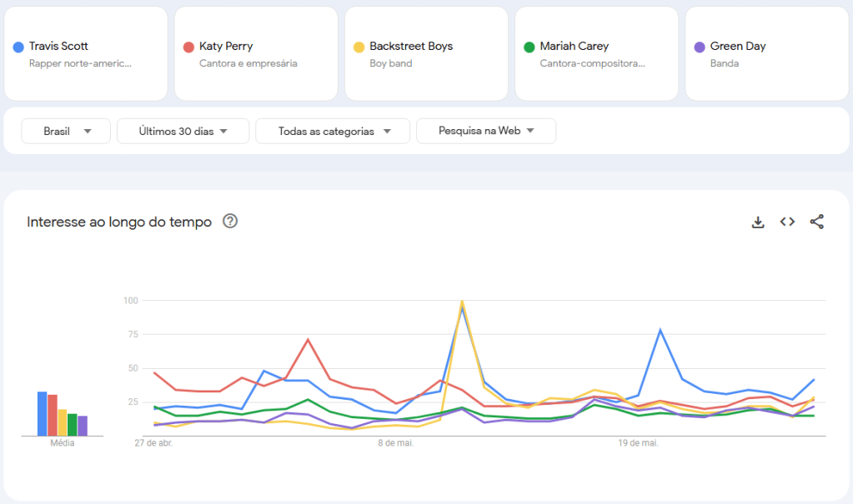The height and width of the screenshot is (504, 853).
Task: Download the interest over time chart data
Action: pos(758,222)
